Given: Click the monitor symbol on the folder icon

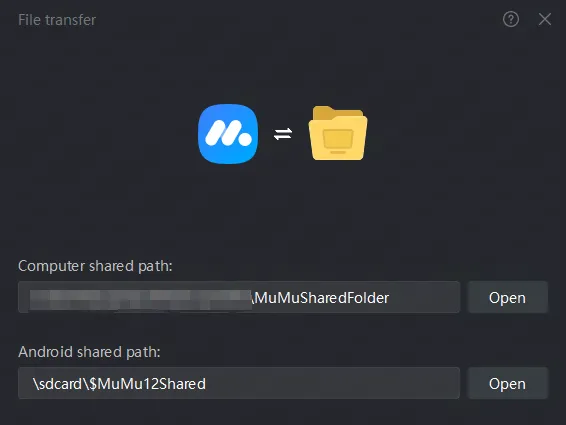Looking at the screenshot, I should pos(338,140).
